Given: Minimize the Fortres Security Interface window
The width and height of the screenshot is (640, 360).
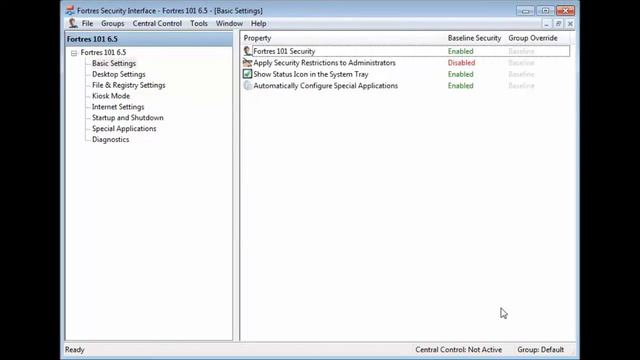Looking at the screenshot, I should [525, 11].
